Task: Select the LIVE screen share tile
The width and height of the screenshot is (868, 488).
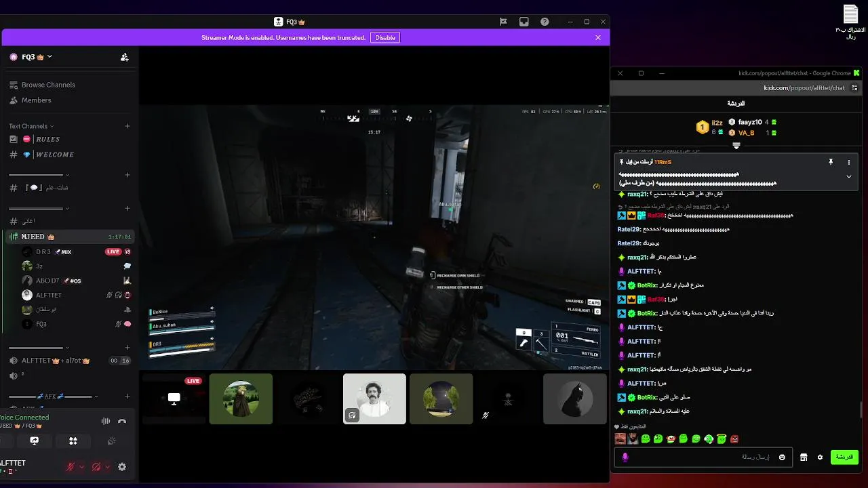Action: pos(174,399)
